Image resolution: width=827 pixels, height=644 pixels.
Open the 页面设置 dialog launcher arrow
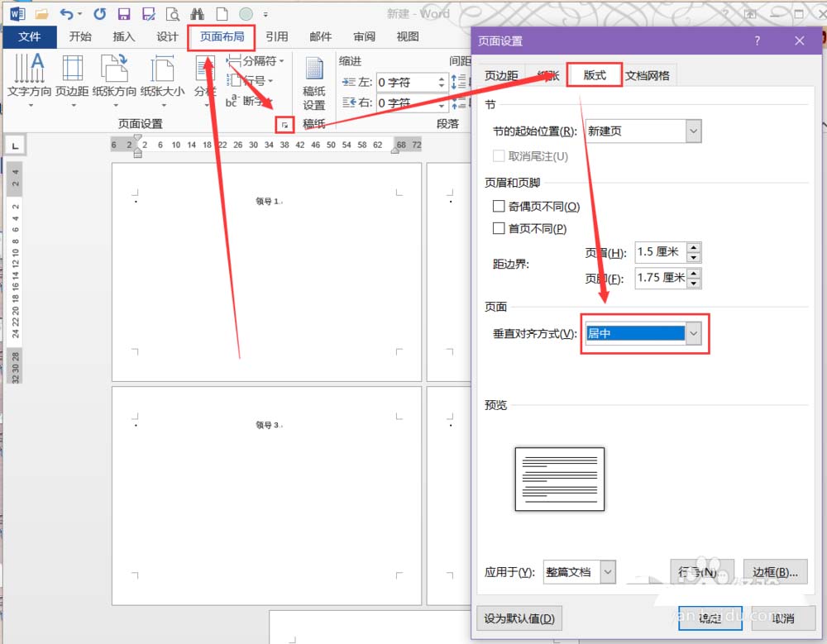click(284, 123)
